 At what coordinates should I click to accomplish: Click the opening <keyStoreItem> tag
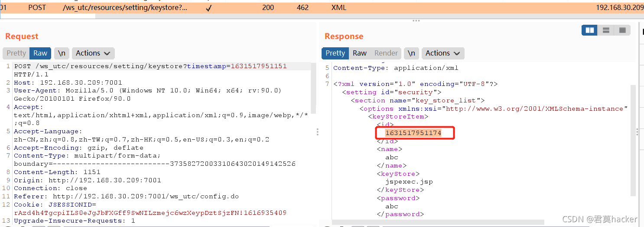(x=398, y=116)
